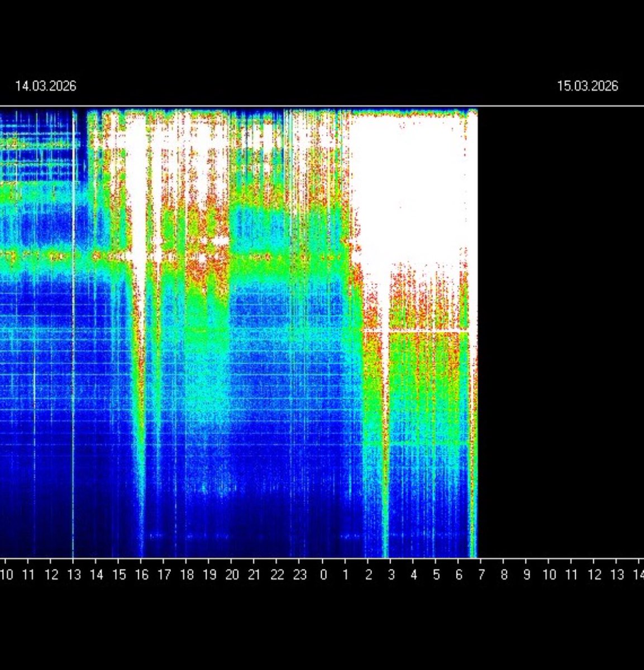Select the 3 hour axis label
The height and width of the screenshot is (670, 644).
coord(391,575)
